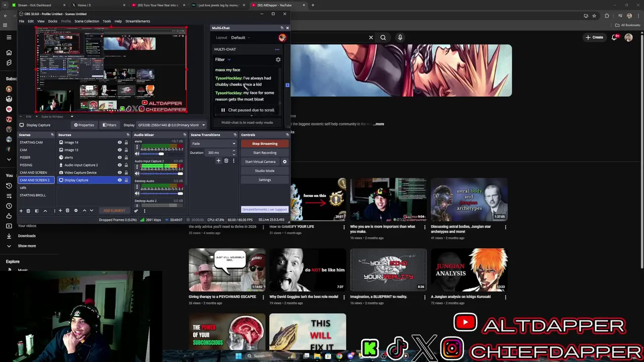The width and height of the screenshot is (644, 362).
Task: Hide Video Capture Device source
Action: coord(120,172)
